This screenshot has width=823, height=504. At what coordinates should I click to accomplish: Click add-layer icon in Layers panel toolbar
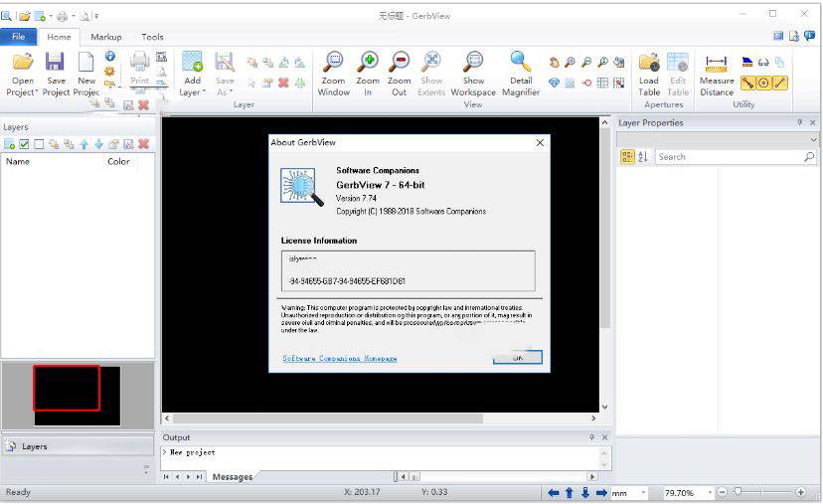[x=9, y=144]
